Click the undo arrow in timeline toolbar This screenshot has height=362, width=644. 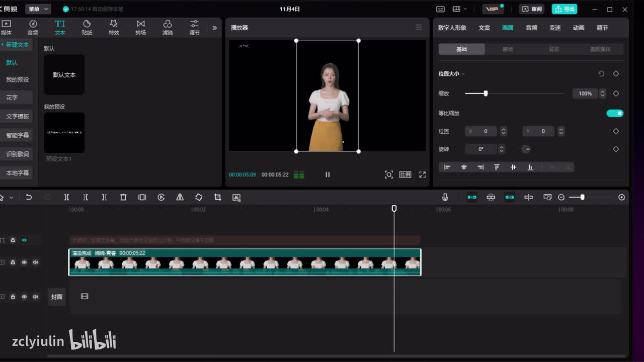(29, 198)
